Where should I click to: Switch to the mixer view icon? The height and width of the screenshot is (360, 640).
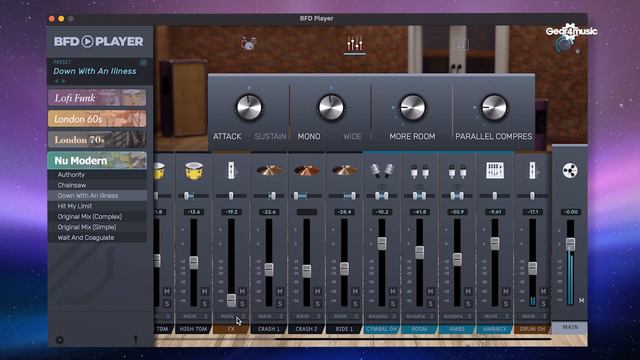click(355, 43)
